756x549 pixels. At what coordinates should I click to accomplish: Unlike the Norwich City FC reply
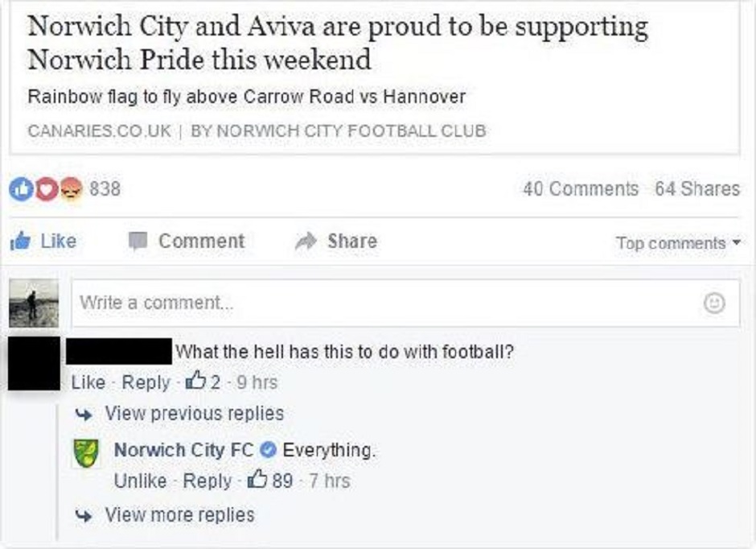coord(140,481)
